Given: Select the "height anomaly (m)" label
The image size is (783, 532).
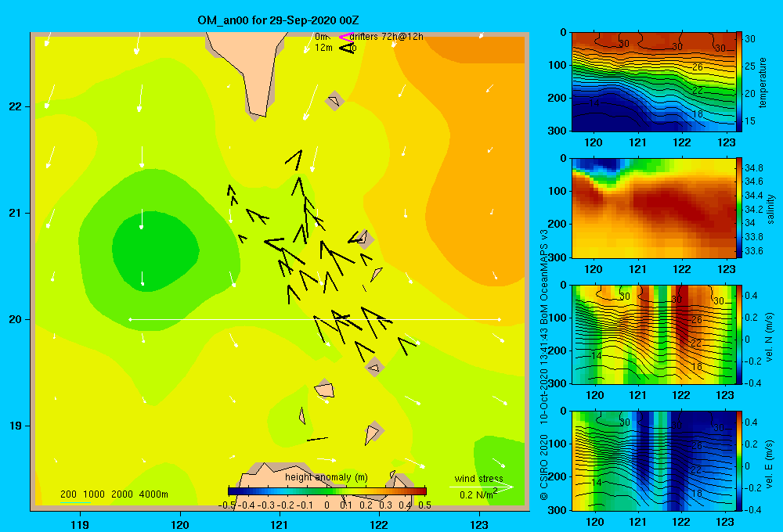Looking at the screenshot, I should (327, 477).
